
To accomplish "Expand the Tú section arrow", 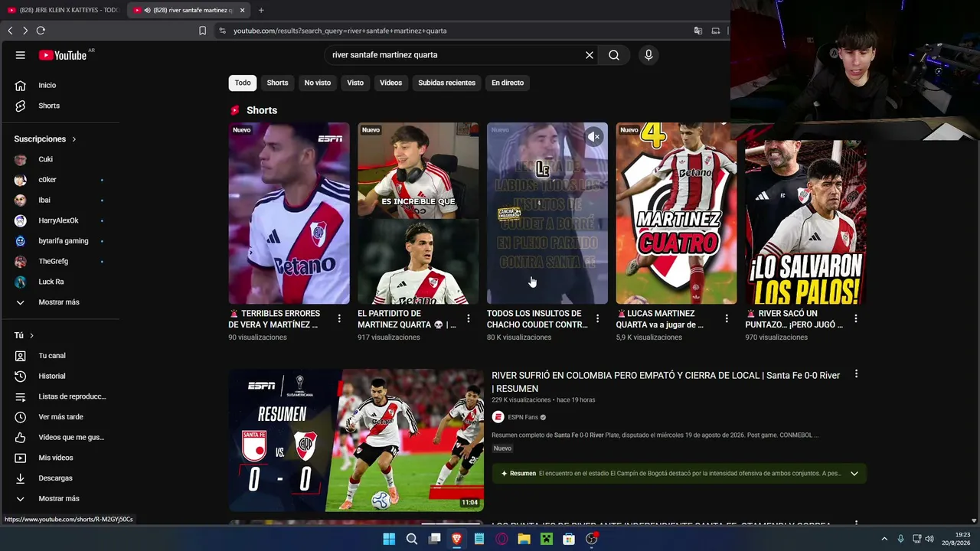I will pos(31,335).
